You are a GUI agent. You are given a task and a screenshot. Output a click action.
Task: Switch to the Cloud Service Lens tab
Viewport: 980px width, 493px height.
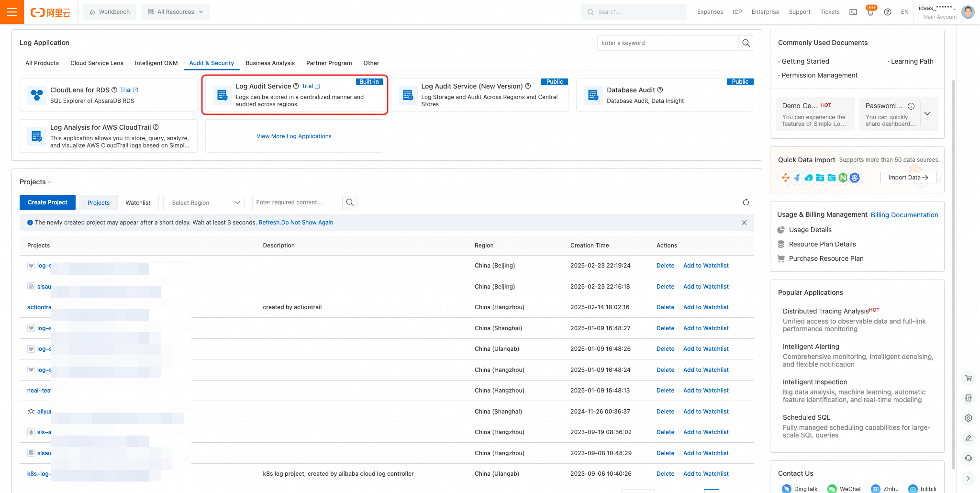(97, 63)
